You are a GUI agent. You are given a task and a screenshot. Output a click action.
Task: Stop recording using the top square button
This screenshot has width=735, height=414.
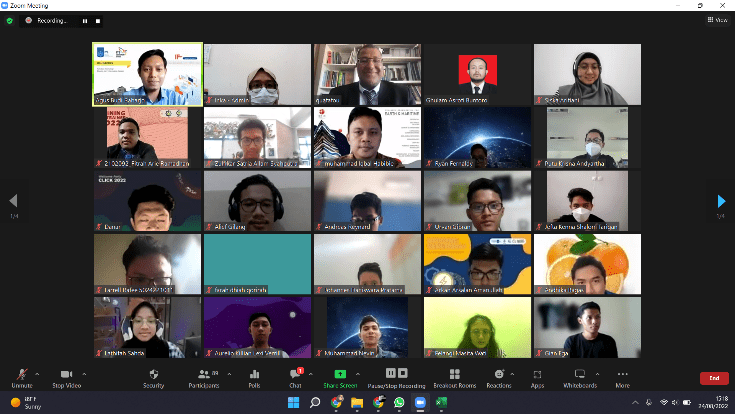[x=98, y=20]
